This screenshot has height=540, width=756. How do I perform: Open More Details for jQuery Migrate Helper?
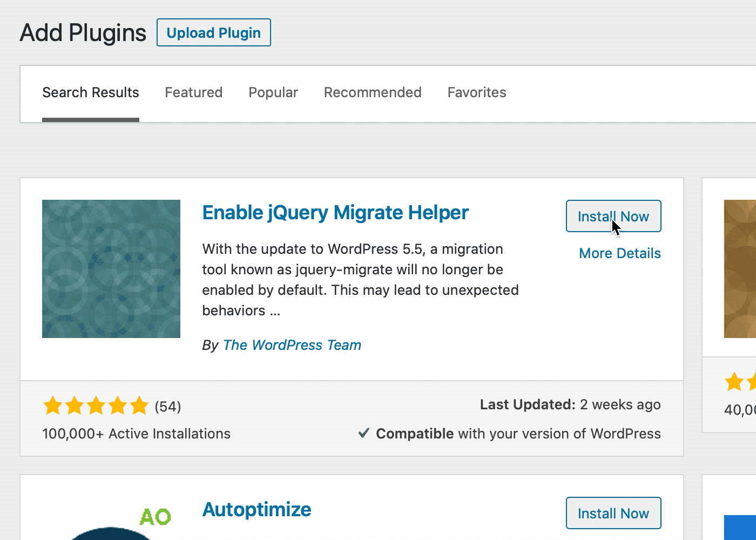pos(619,253)
